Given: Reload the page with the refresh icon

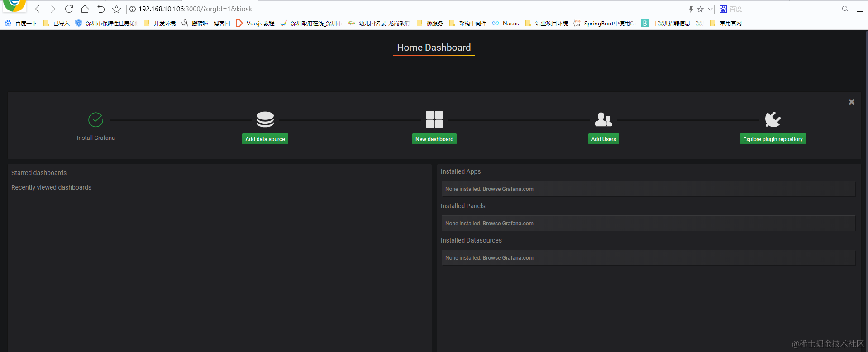Looking at the screenshot, I should (69, 9).
